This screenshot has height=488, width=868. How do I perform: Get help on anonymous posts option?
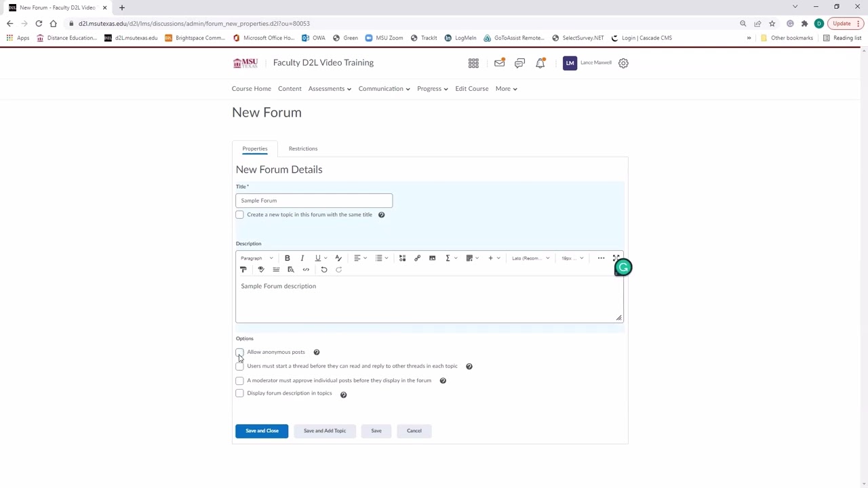click(317, 352)
